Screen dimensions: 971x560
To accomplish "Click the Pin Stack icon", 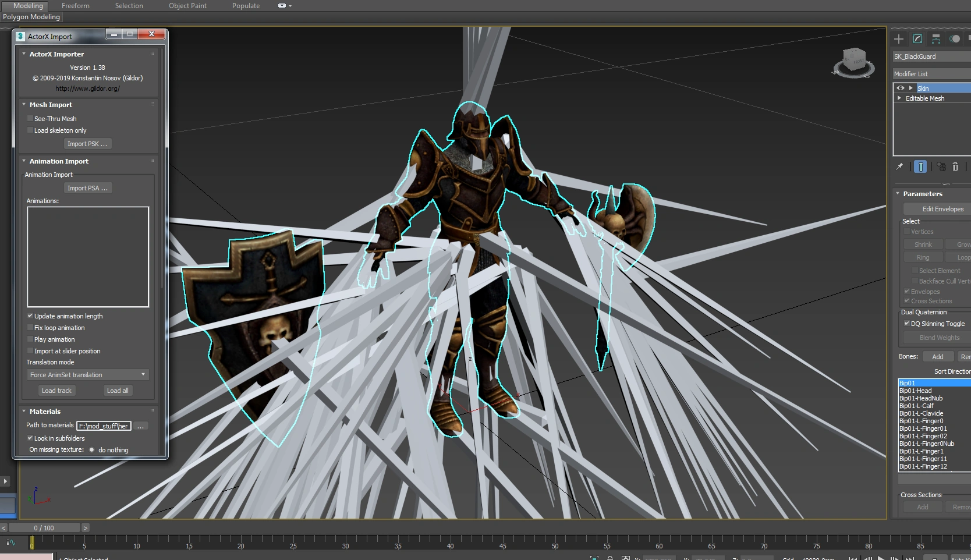I will (899, 166).
